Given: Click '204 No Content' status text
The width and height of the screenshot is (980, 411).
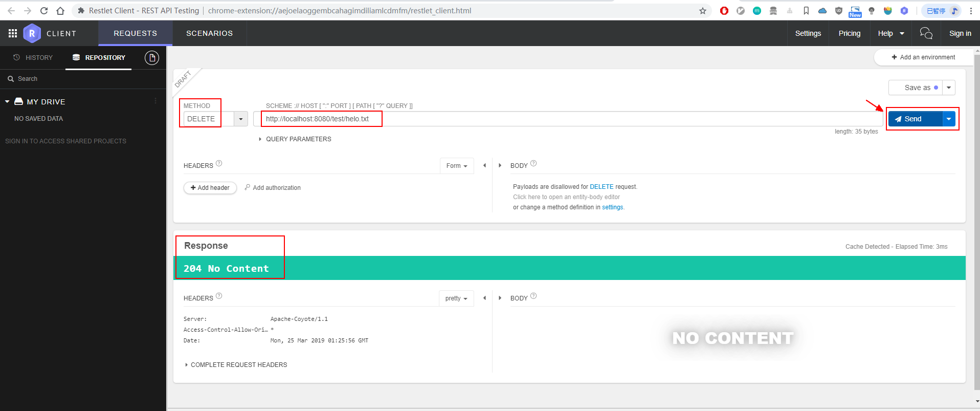Looking at the screenshot, I should click(x=226, y=268).
